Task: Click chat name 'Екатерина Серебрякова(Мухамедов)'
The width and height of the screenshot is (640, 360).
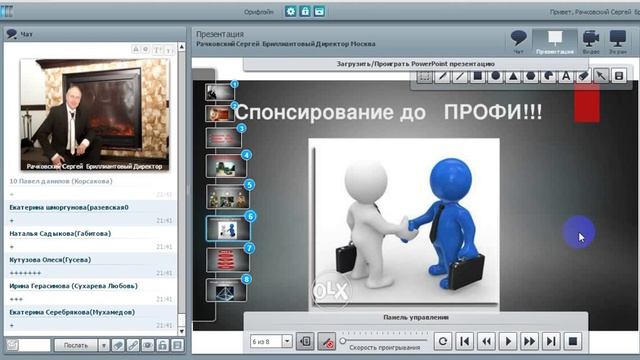Action: pyautogui.click(x=72, y=312)
